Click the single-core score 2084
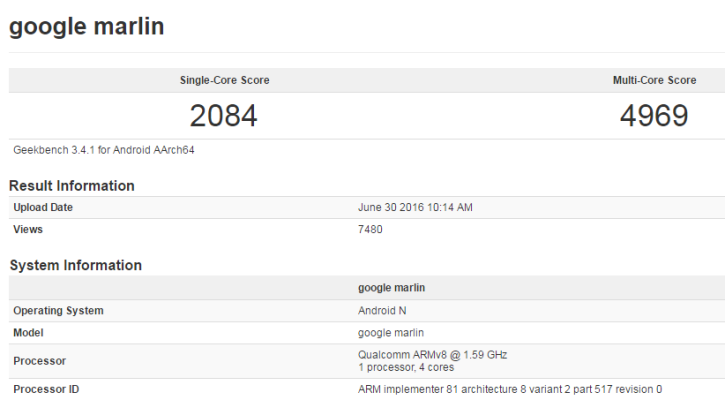Viewport: 725px width, 400px height. 223,115
